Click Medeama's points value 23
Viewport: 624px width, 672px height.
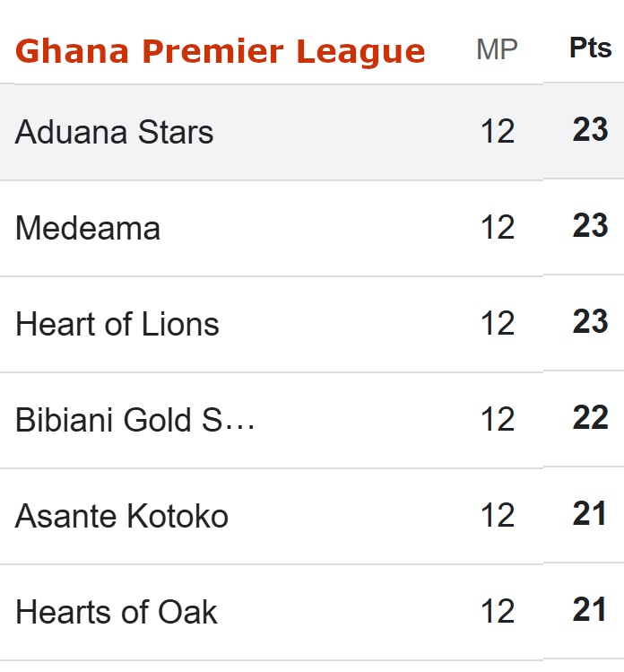(590, 226)
